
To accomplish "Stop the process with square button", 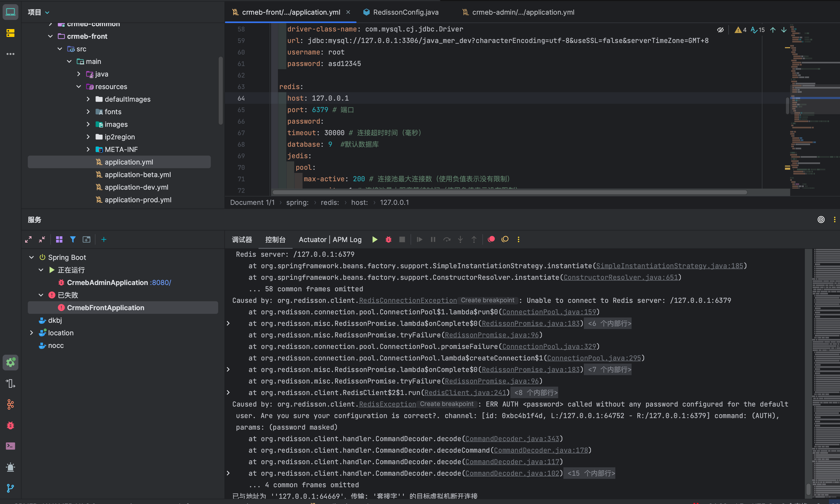I will [x=402, y=239].
